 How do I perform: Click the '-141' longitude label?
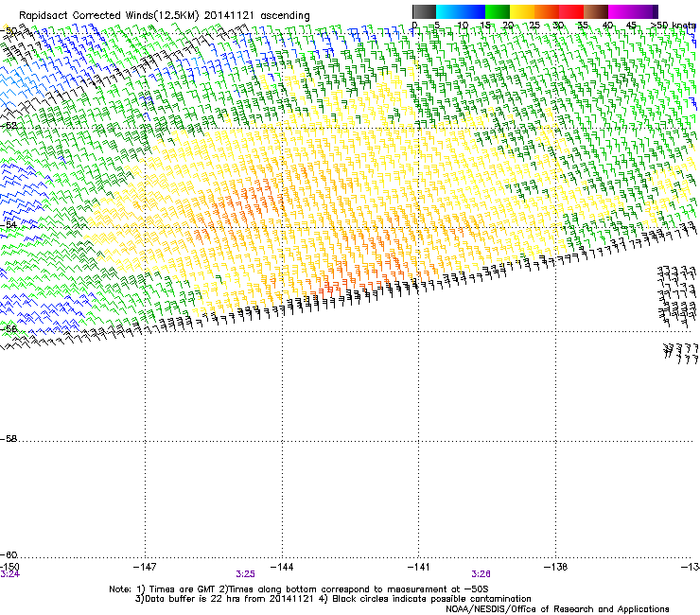[419, 567]
